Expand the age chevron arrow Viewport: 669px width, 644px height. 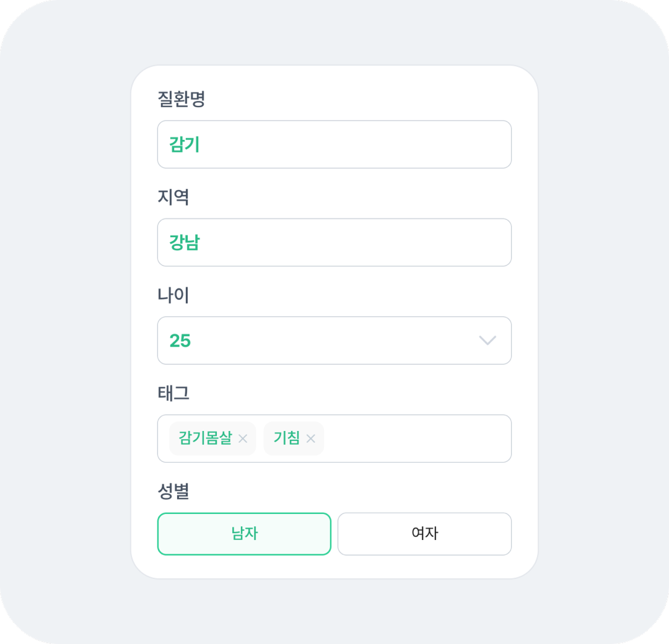488,341
